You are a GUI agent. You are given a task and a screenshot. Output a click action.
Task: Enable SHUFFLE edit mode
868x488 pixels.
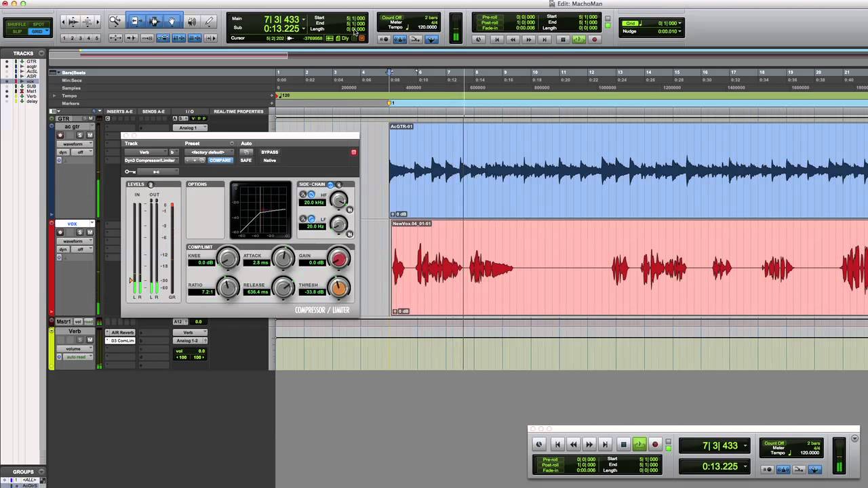click(16, 24)
